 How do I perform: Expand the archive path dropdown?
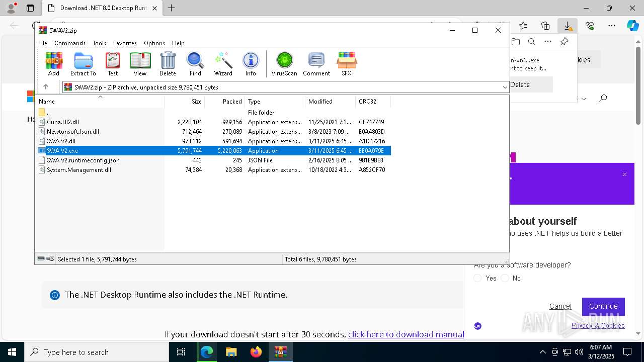coord(505,87)
